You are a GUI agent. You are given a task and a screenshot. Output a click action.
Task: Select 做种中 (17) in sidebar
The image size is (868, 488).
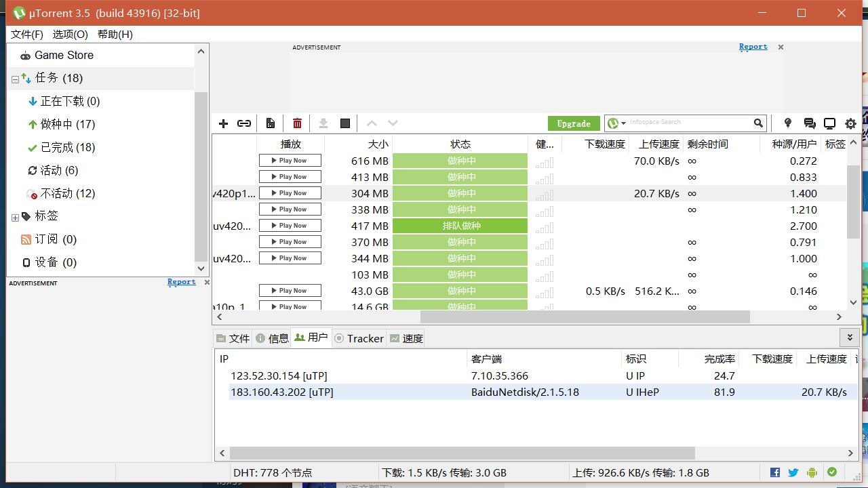[x=67, y=125]
